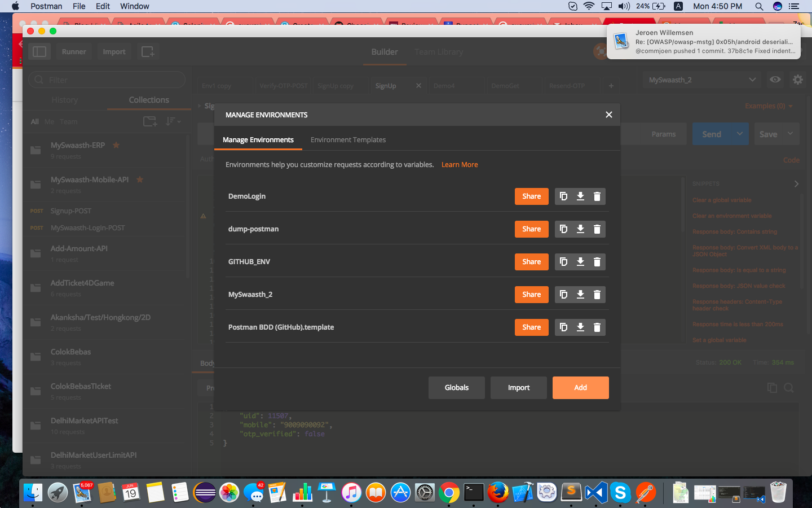
Task: Open the File menu in menu bar
Action: [79, 6]
